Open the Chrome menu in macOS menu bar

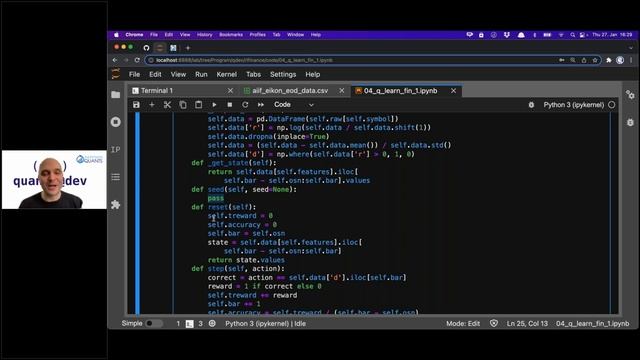pos(134,35)
